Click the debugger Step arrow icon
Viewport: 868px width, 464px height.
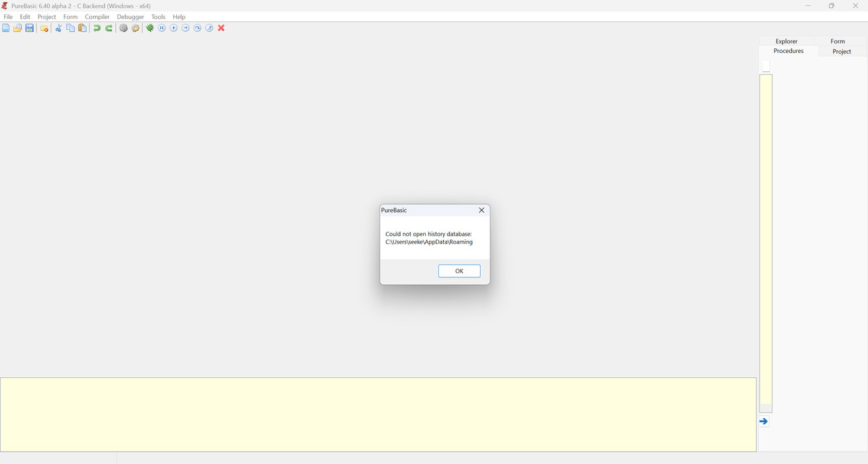[x=186, y=28]
